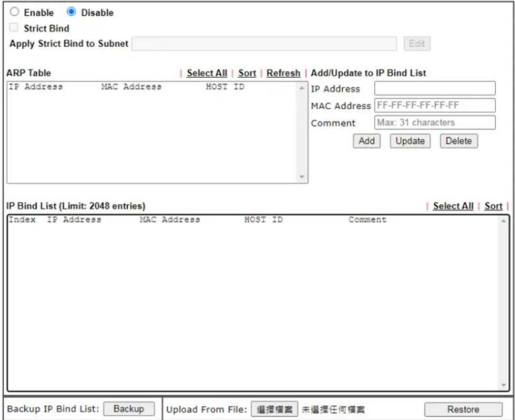Click Select All above the ARP Table

coord(207,73)
